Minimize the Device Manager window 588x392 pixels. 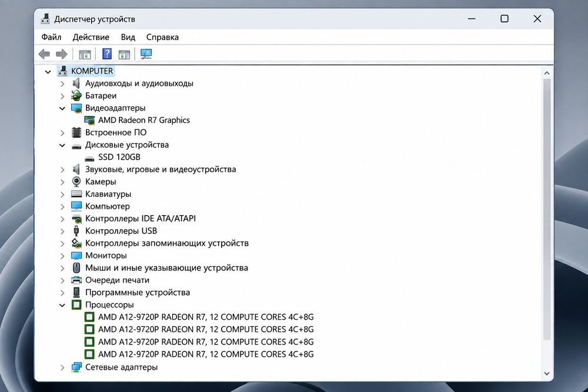pos(472,19)
